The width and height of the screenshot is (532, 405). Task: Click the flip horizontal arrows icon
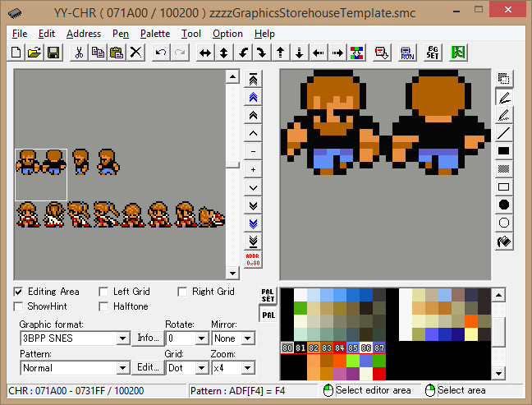(204, 53)
